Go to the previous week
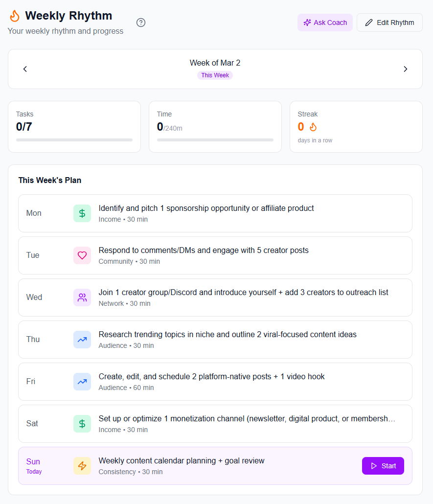This screenshot has height=504, width=433. coord(25,69)
